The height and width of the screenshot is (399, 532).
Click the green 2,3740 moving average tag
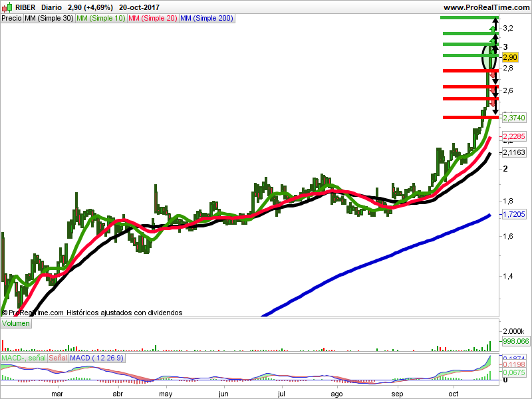click(x=514, y=118)
